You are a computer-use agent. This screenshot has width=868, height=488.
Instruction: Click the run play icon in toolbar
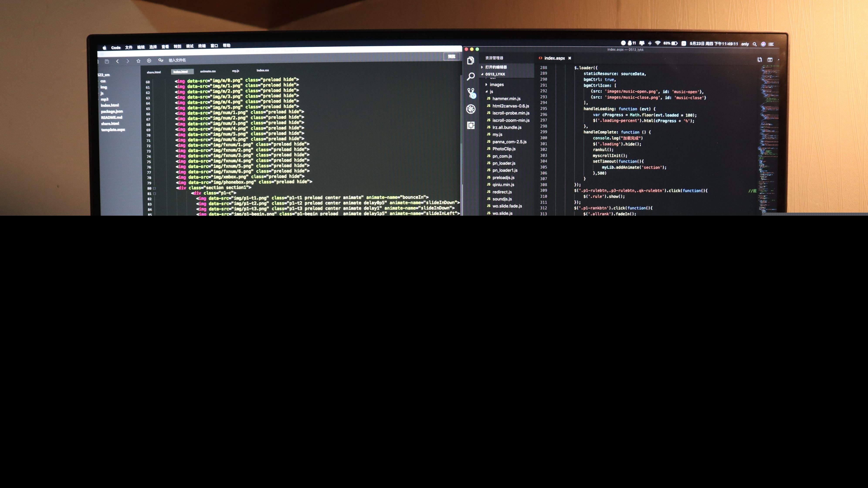click(149, 61)
